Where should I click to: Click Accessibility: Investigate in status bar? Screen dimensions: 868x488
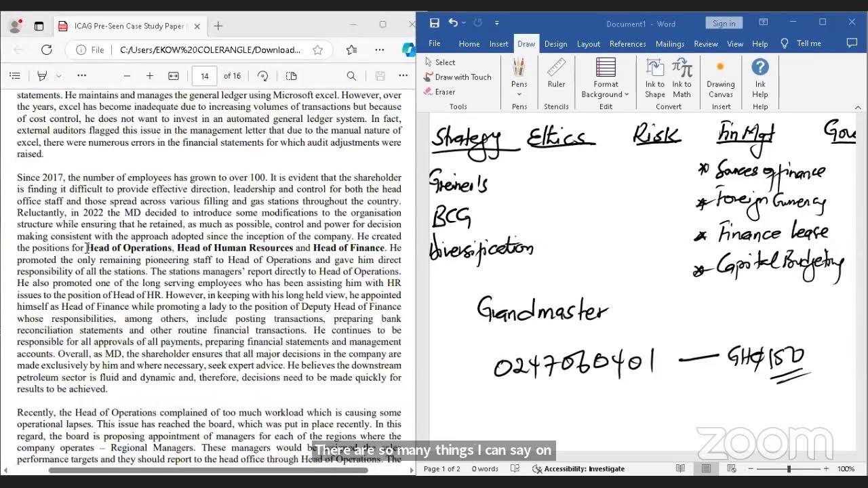click(x=578, y=469)
